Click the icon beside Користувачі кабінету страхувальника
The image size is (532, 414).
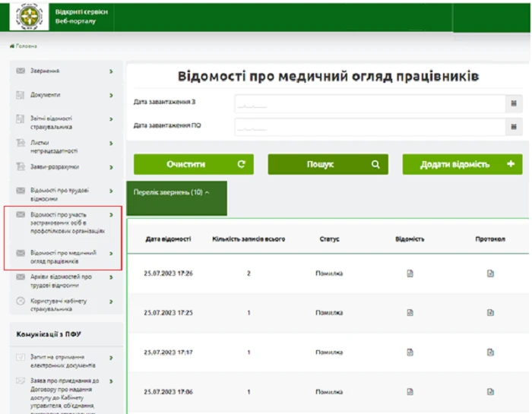21,301
